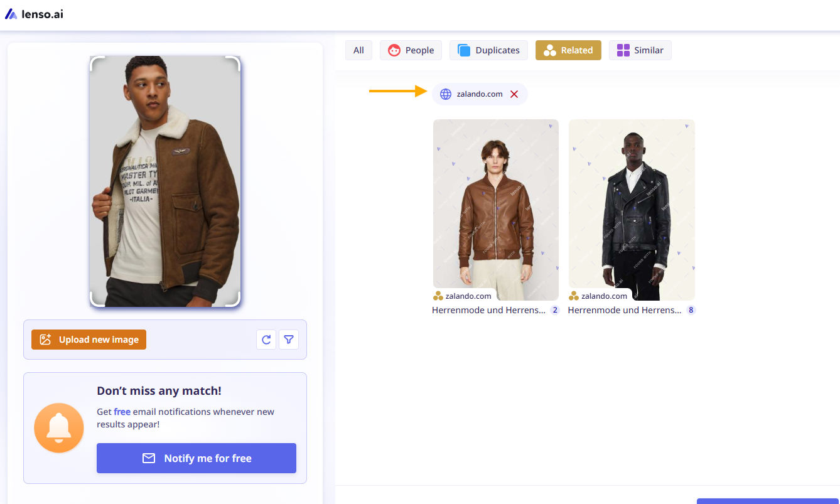This screenshot has width=840, height=504.
Task: Show the Similar results tab
Action: pyautogui.click(x=640, y=50)
